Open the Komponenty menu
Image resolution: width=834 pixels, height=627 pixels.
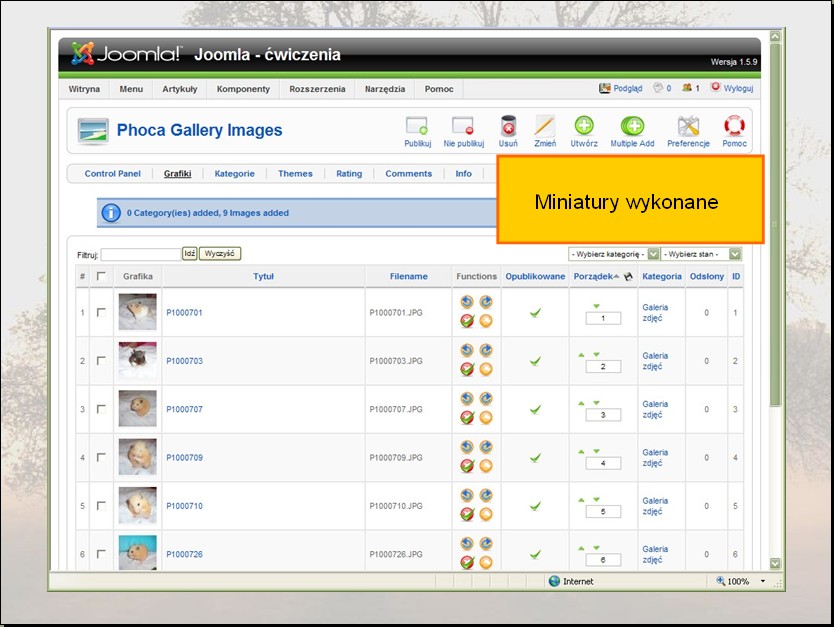[x=243, y=89]
